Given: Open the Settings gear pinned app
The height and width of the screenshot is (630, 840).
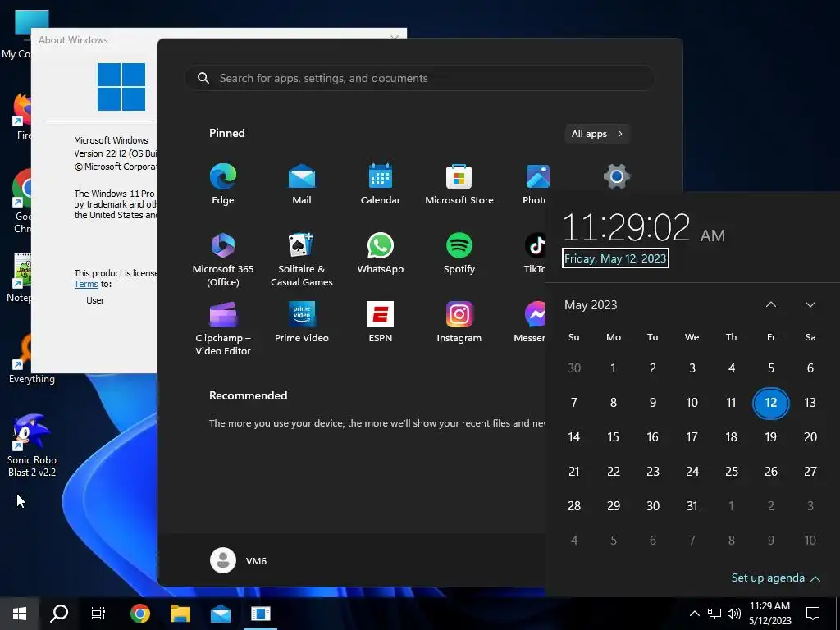Looking at the screenshot, I should click(617, 176).
